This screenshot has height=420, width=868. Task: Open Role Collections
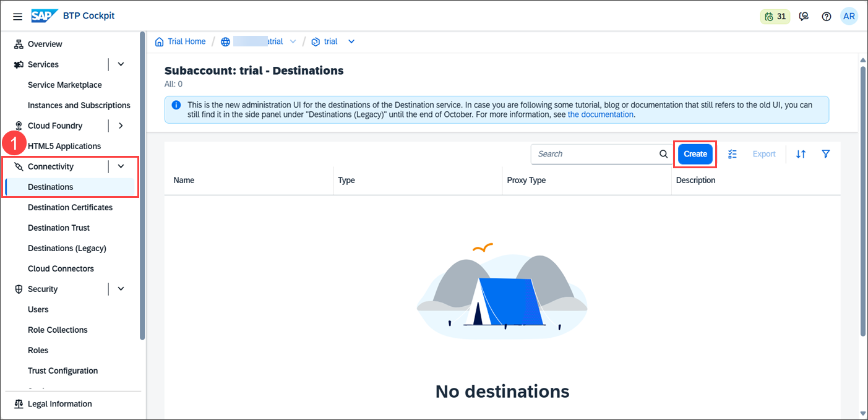pyautogui.click(x=58, y=330)
